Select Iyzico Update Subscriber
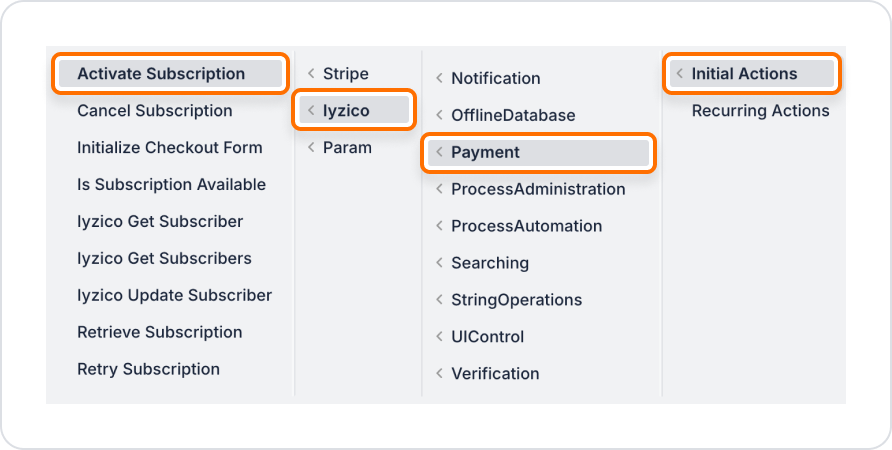The height and width of the screenshot is (450, 892). [175, 295]
